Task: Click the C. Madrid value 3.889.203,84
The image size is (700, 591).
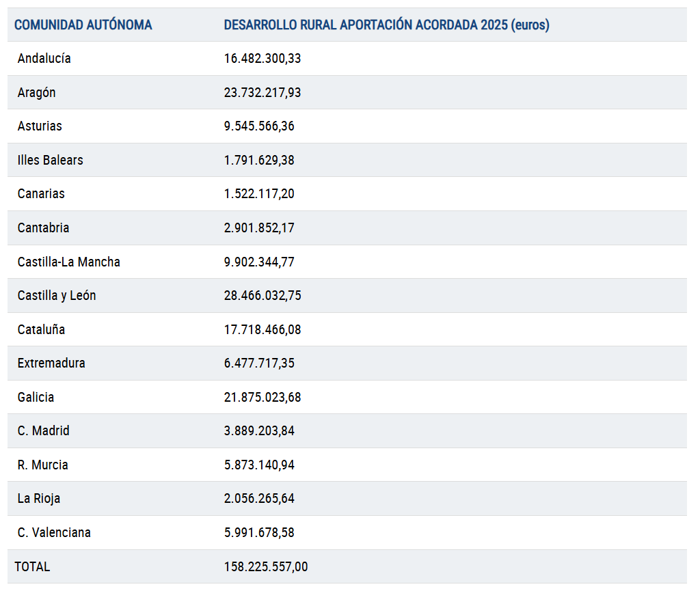Action: (x=259, y=431)
